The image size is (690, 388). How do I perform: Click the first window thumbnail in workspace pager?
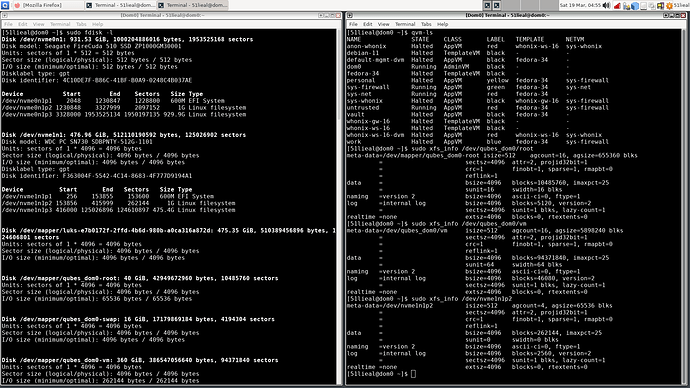coord(487,5)
